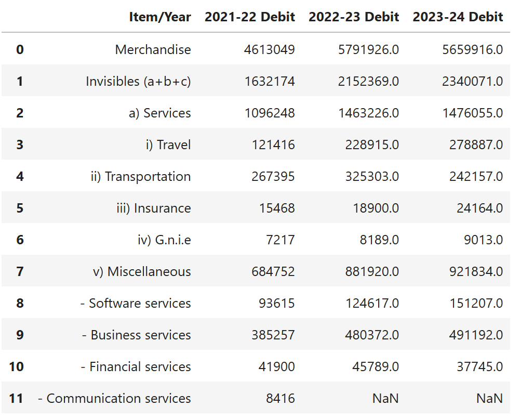Image resolution: width=521 pixels, height=420 pixels.
Task: Click the Merchandise row label
Action: click(x=153, y=50)
